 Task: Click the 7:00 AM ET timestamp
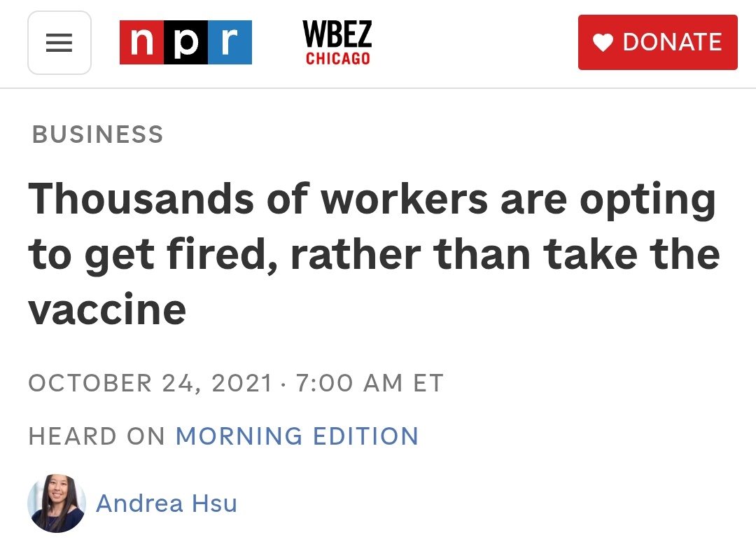370,383
